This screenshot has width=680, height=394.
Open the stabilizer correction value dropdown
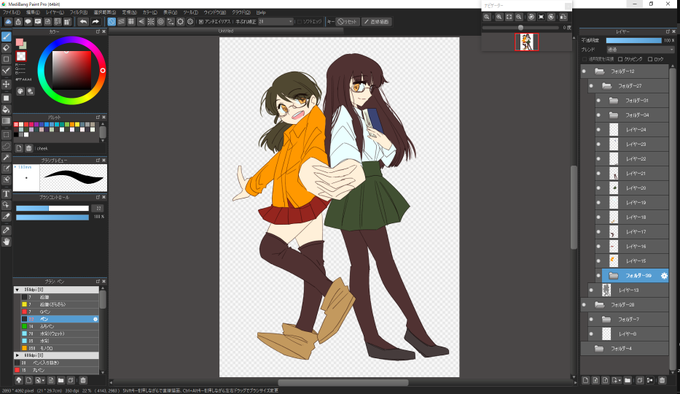coord(275,21)
